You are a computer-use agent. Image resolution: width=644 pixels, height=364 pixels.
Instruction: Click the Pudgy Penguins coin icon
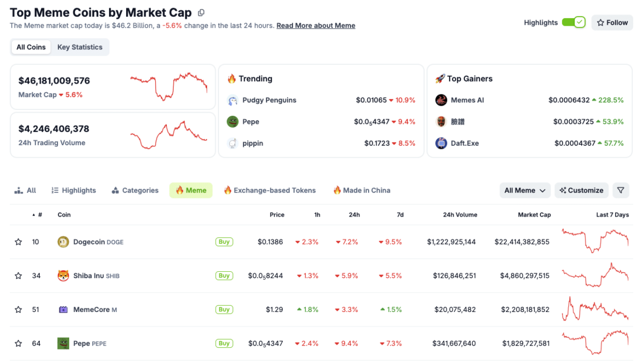pos(232,100)
